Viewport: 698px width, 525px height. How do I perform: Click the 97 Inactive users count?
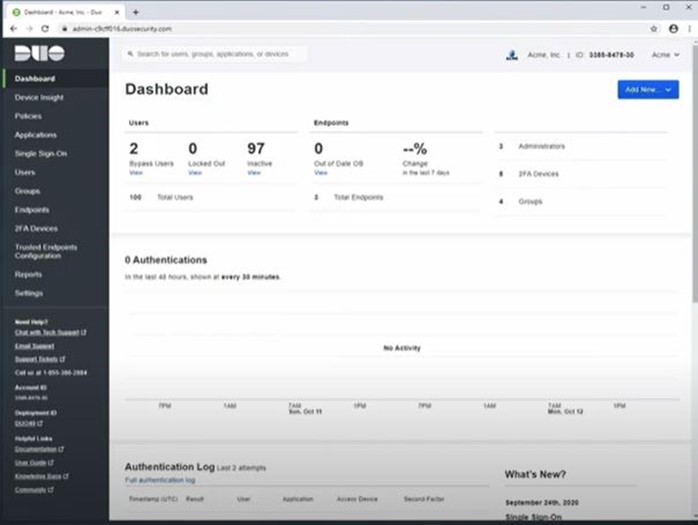tap(256, 148)
